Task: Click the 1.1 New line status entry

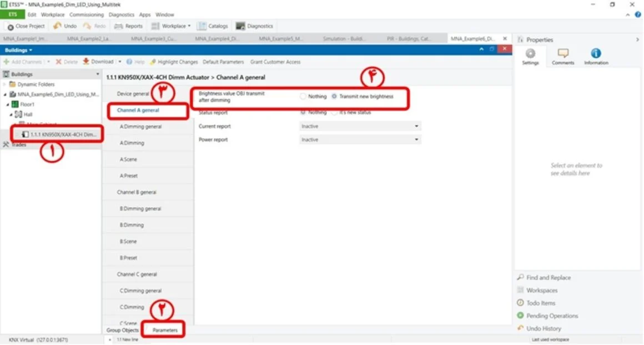Action: click(127, 340)
